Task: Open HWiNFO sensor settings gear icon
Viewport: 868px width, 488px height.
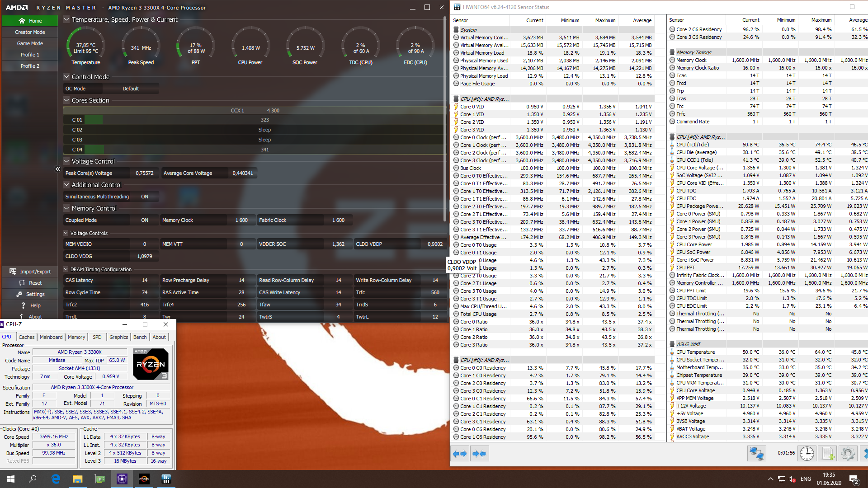Action: (848, 453)
